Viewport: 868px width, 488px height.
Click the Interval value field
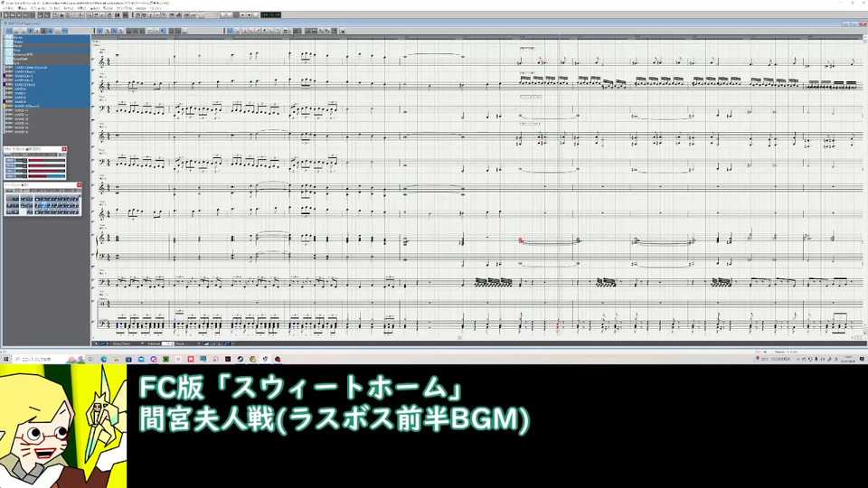168,343
